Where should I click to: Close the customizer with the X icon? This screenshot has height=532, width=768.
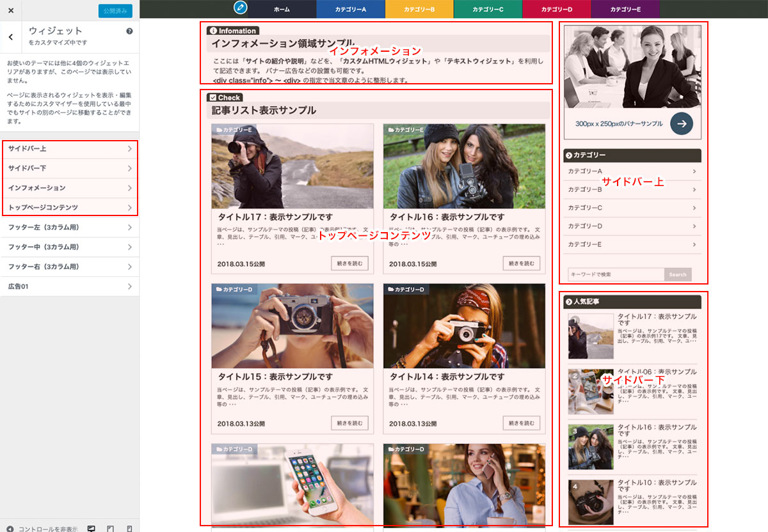[x=11, y=10]
